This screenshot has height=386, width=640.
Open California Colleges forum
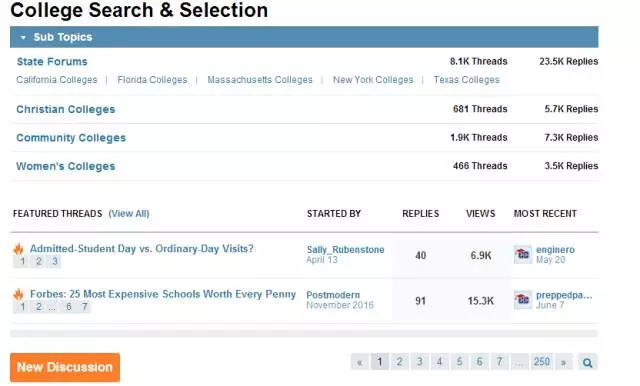[x=57, y=80]
